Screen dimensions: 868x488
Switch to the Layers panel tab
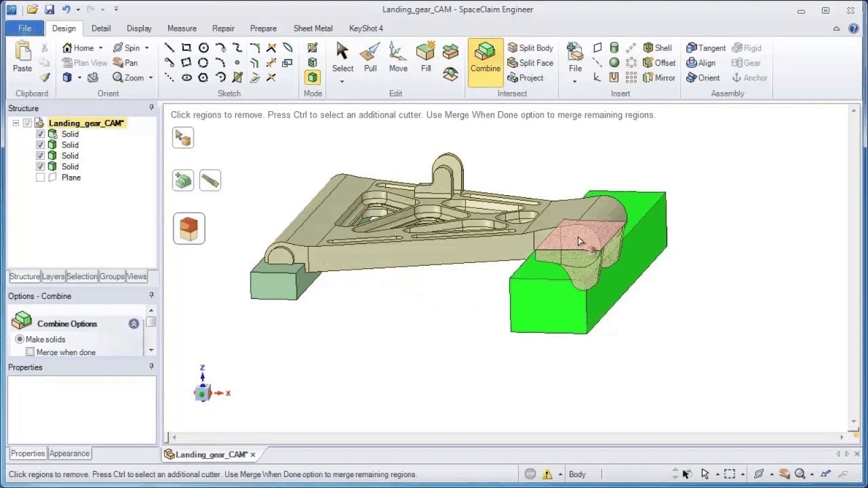click(x=54, y=277)
